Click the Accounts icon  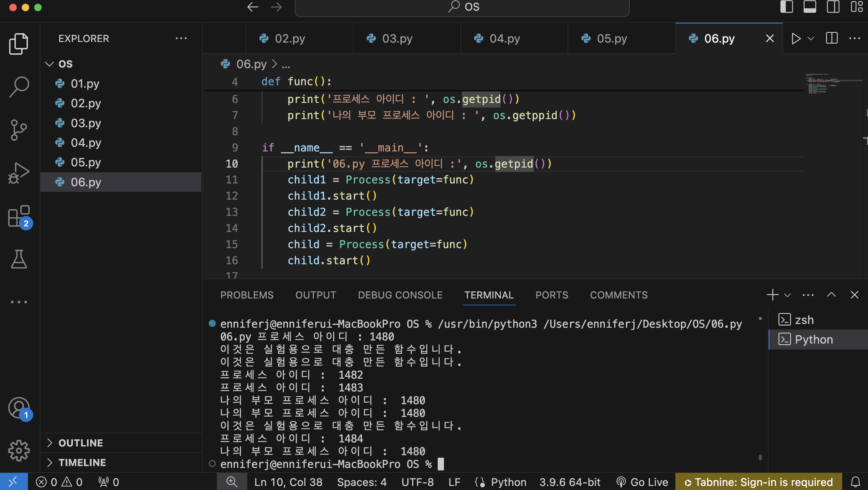click(19, 407)
